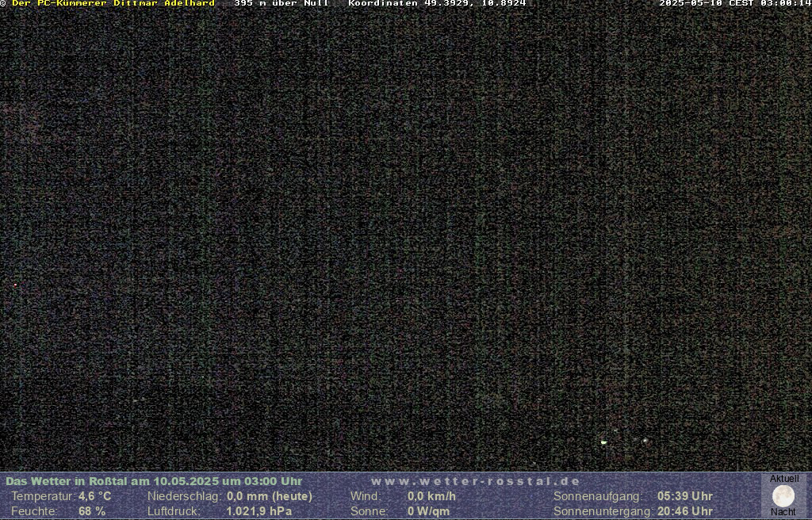812x520 pixels.
Task: Click the 'Luftdruck:' label
Action: click(174, 511)
